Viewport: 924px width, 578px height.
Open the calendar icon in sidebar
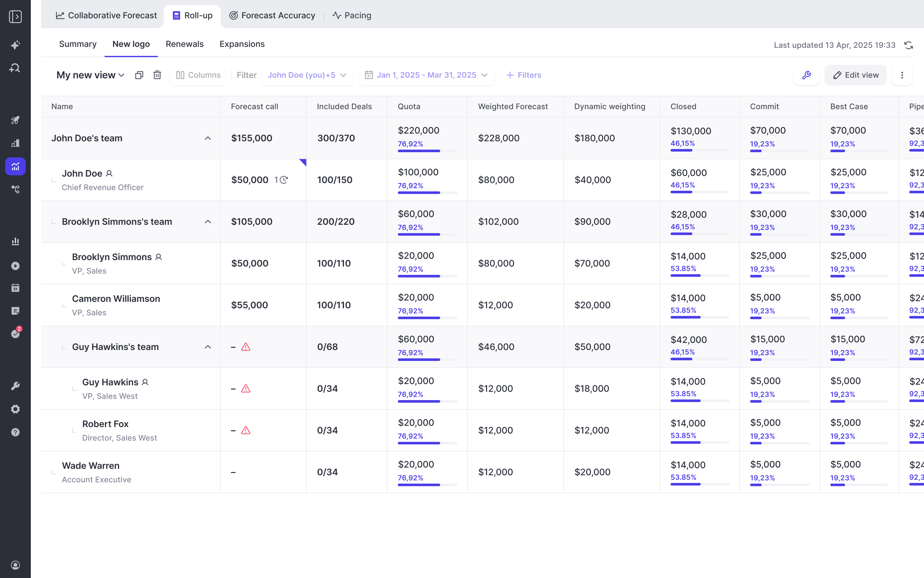pos(15,288)
